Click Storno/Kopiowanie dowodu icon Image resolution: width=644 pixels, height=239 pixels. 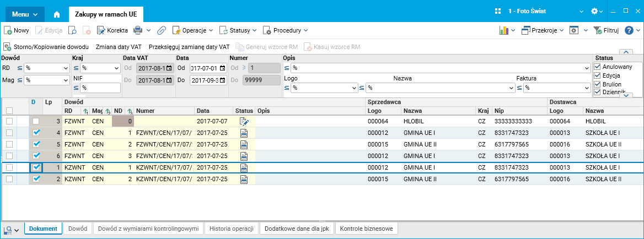8,47
